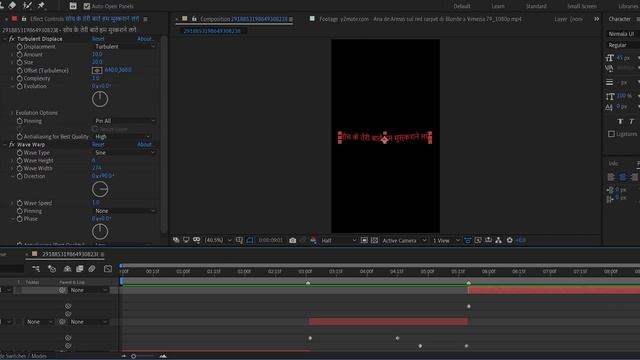Enable the Size property stopwatch
This screenshot has height=360, width=640.
coord(20,62)
